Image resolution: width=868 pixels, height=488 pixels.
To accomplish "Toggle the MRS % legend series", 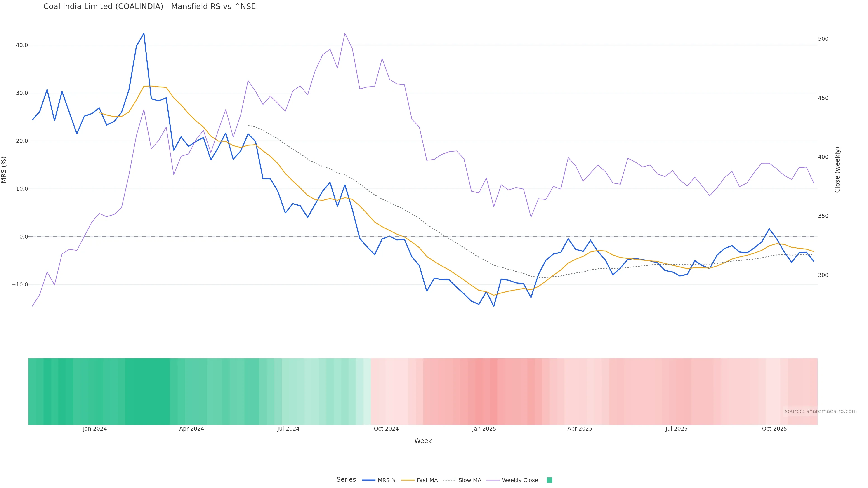I will pos(387,480).
